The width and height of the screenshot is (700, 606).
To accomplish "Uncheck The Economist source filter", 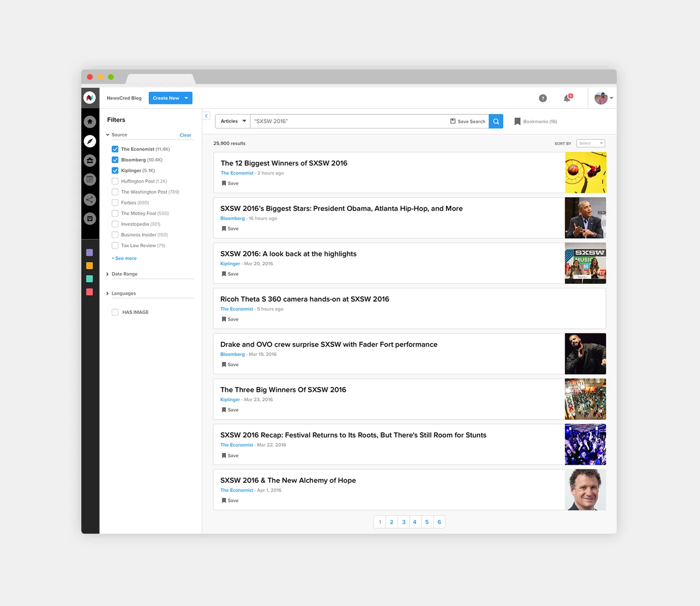I will 115,149.
